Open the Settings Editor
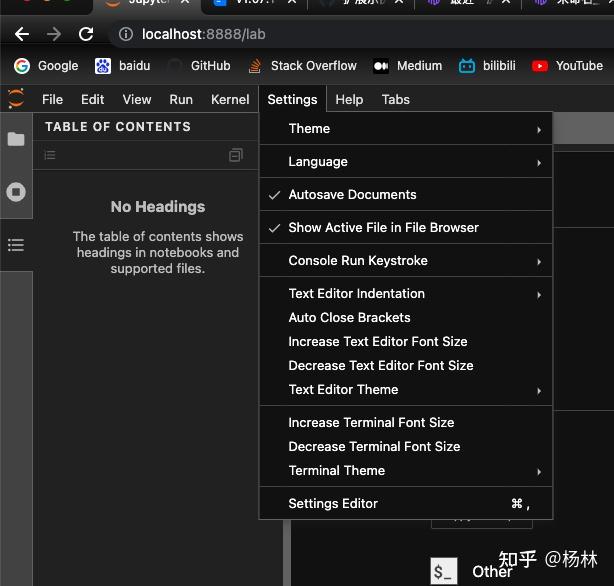The height and width of the screenshot is (586, 614). point(406,503)
